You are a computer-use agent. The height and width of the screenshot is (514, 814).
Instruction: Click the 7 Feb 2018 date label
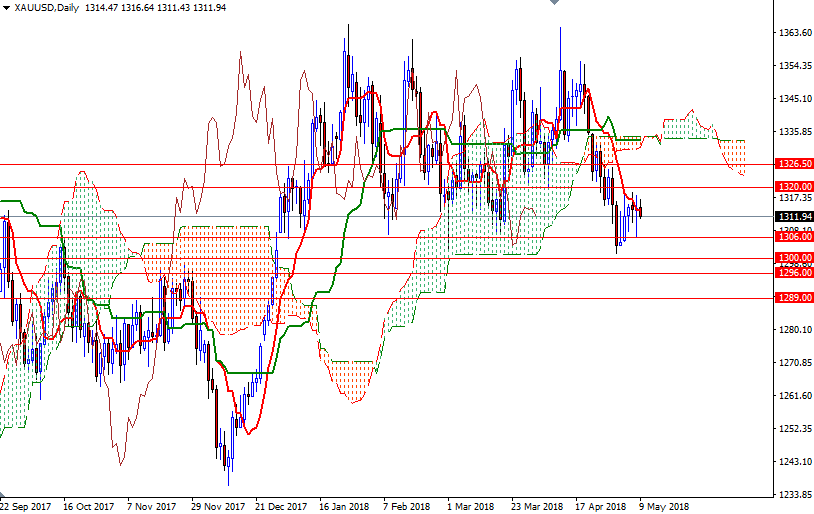(407, 506)
